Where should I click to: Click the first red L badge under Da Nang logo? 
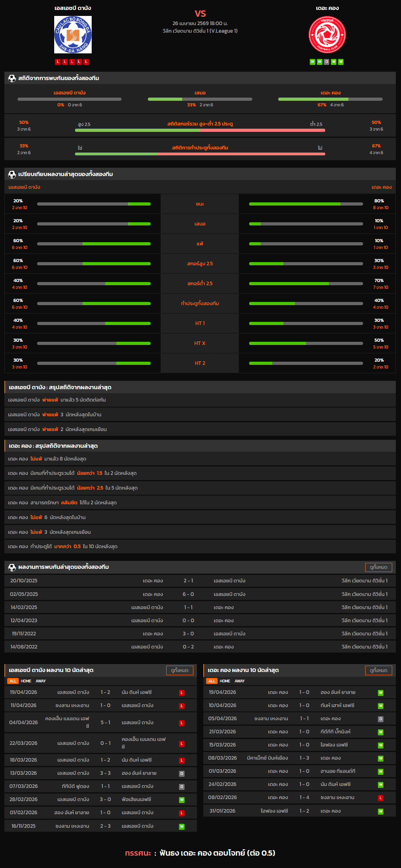coord(58,62)
